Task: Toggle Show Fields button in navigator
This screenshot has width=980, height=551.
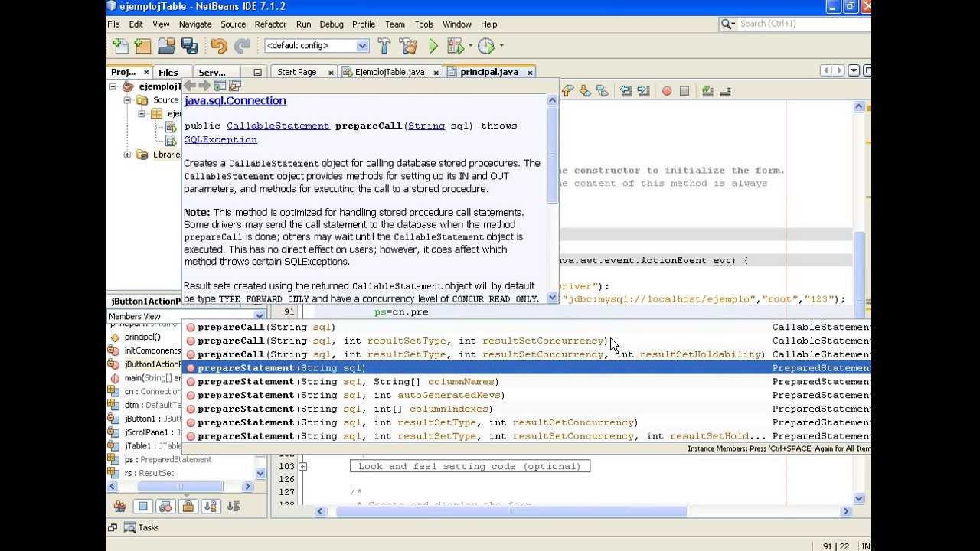Action: [x=142, y=506]
